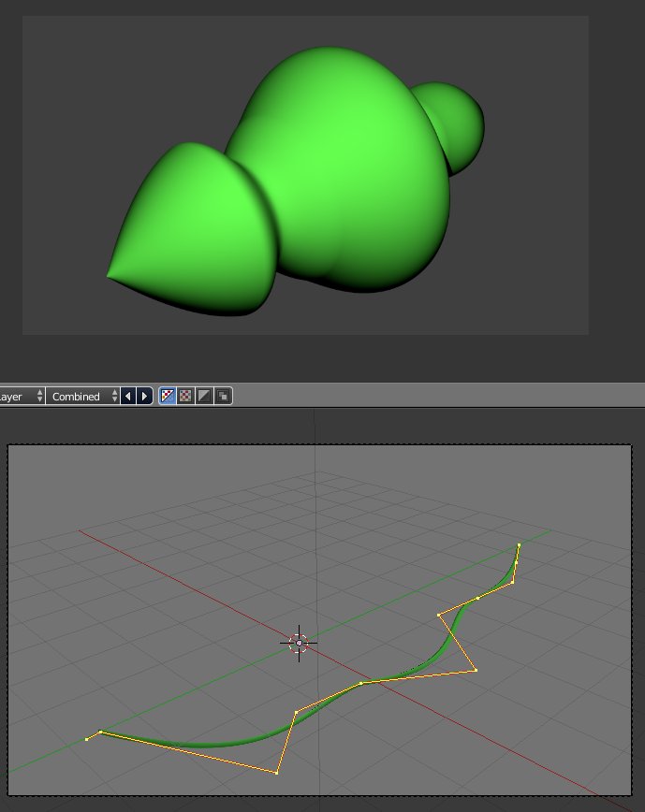This screenshot has width=645, height=812.
Task: Display the Z-buffer channel icon
Action: 223,396
